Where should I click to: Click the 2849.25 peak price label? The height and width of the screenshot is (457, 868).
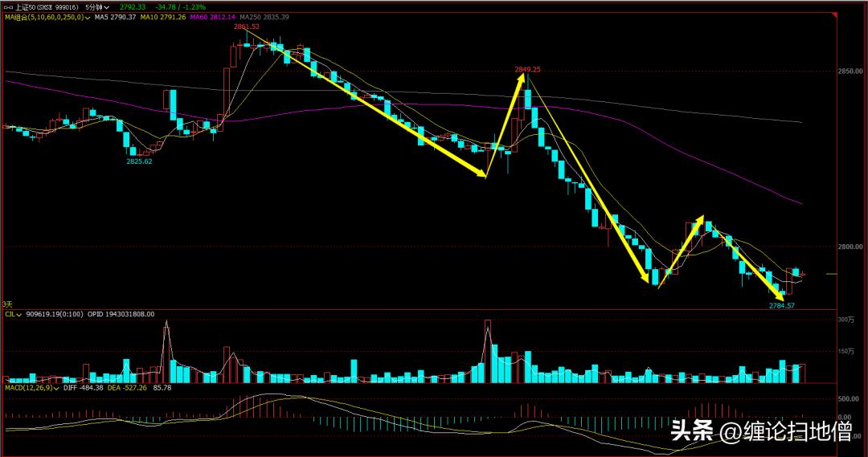pyautogui.click(x=527, y=70)
